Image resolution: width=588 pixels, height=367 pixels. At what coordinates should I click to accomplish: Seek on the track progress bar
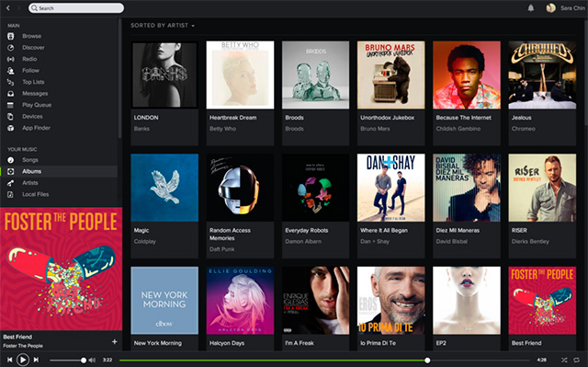tap(324, 361)
